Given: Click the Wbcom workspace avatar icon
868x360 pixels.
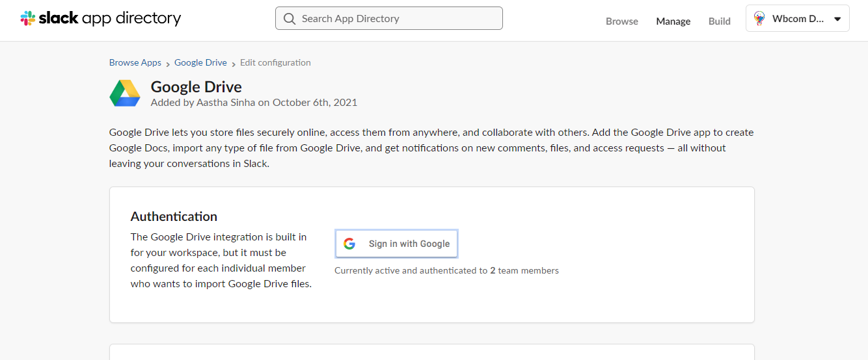Looking at the screenshot, I should pos(759,19).
